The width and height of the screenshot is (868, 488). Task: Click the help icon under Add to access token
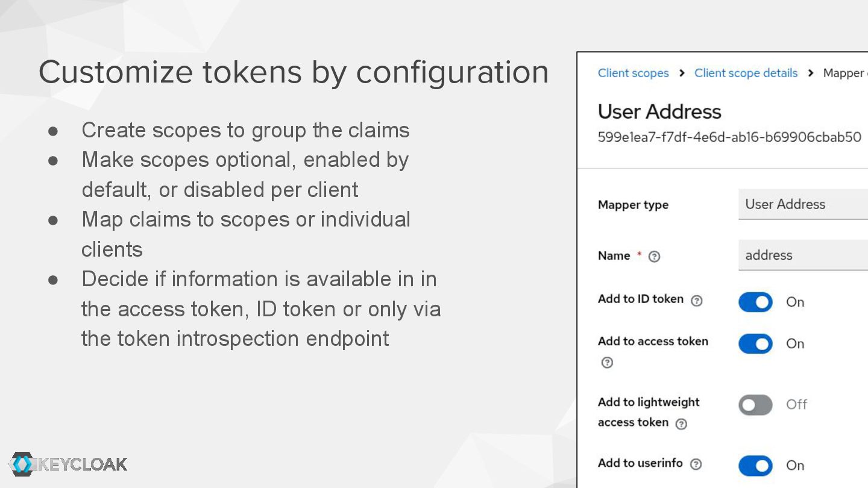coord(607,363)
